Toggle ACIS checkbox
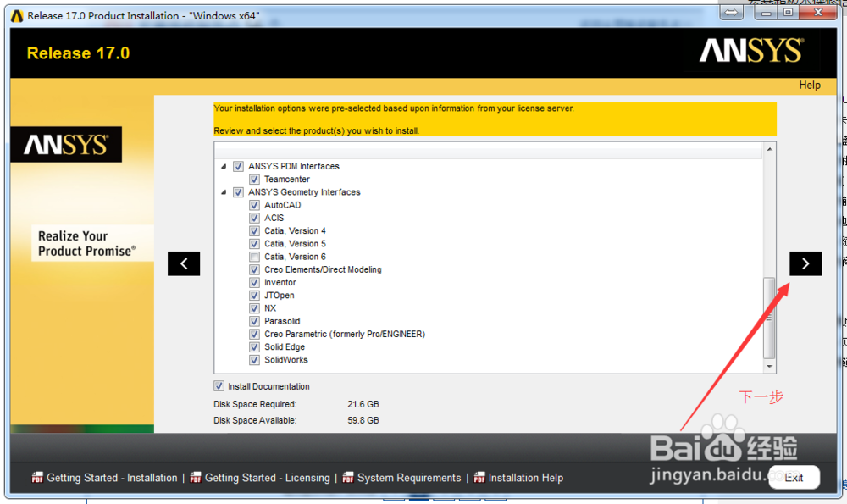The image size is (847, 504). (x=254, y=219)
